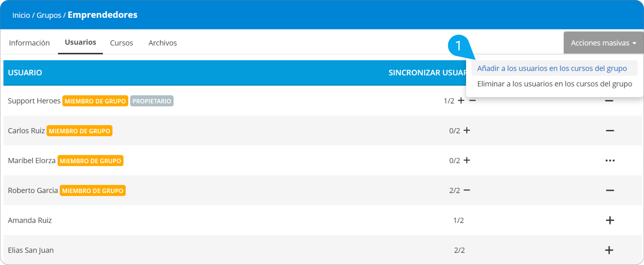Viewport: 644px width, 265px height.
Task: Go to Grupos breadcrumb link
Action: click(x=49, y=15)
